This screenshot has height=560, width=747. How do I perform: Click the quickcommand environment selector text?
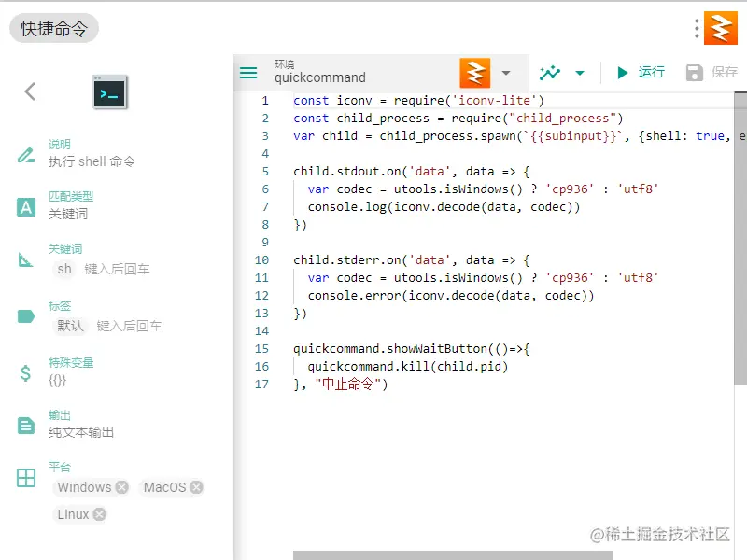320,77
